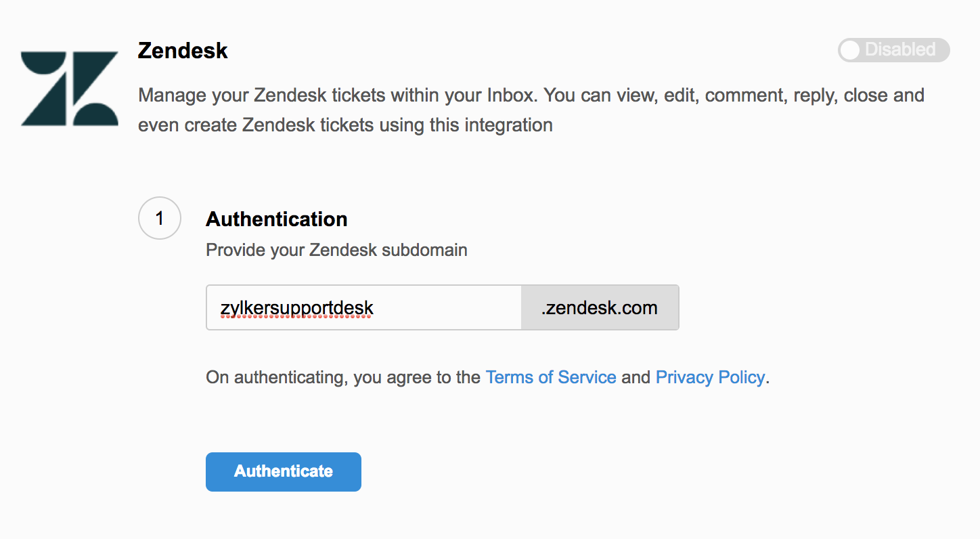The width and height of the screenshot is (980, 539).
Task: Click the white knob on the Disabled switch
Action: pyautogui.click(x=850, y=50)
